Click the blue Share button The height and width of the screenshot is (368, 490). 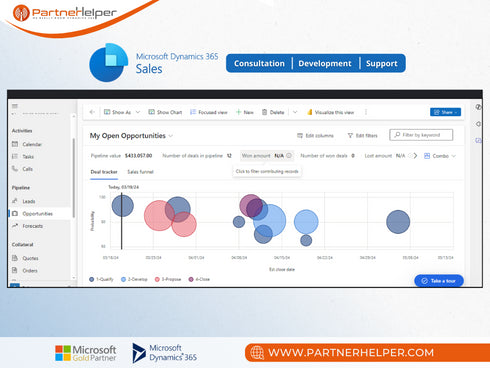tap(445, 112)
